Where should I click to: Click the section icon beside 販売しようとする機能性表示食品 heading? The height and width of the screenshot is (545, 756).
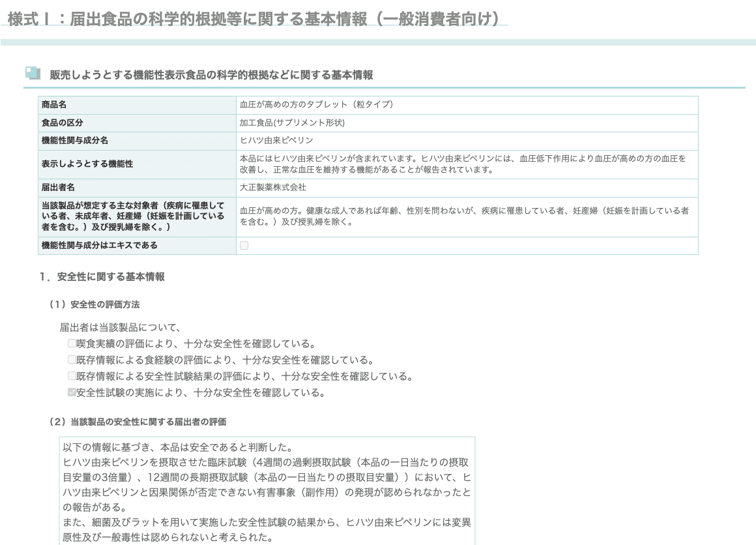(33, 74)
